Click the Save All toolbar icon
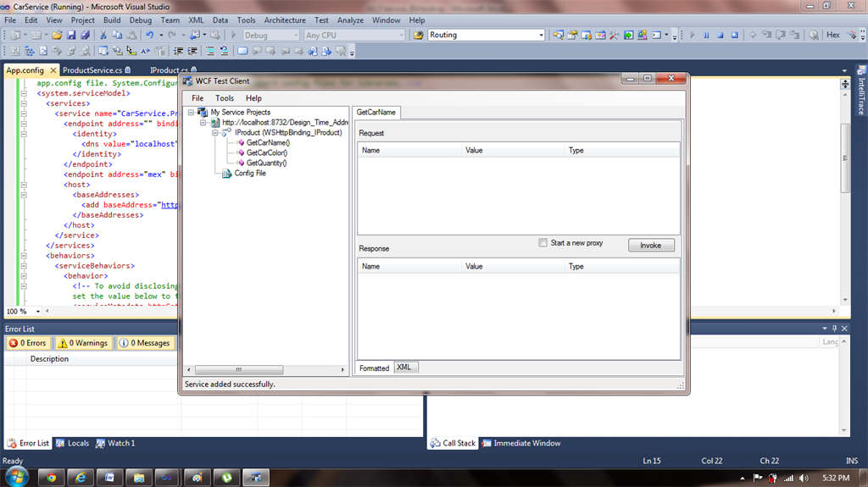 (85, 35)
